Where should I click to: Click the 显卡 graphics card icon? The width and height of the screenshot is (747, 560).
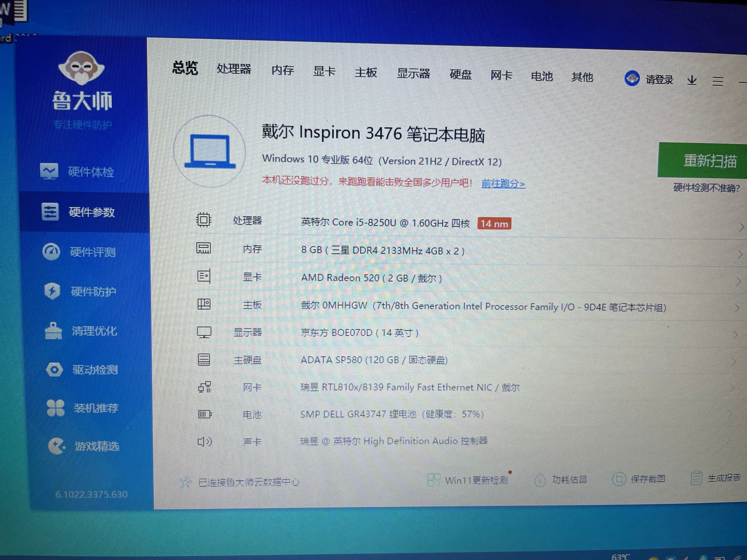(x=204, y=276)
